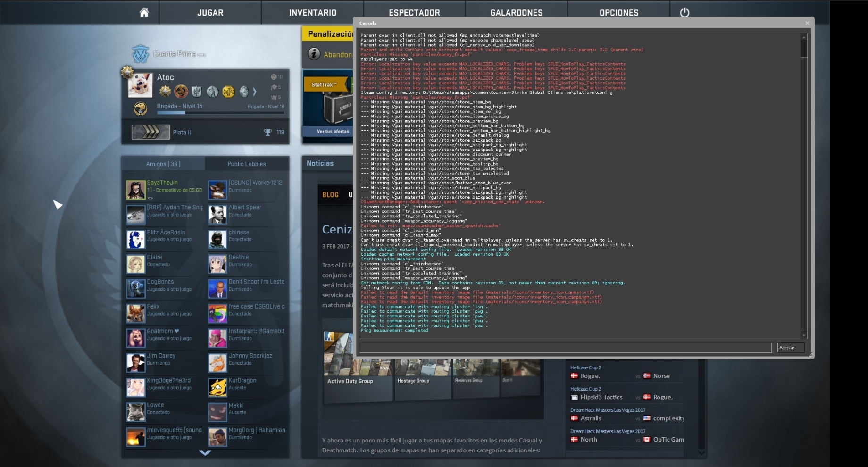Click the crown leadership commendation icon showing 5
868x467 pixels.
pos(273,97)
